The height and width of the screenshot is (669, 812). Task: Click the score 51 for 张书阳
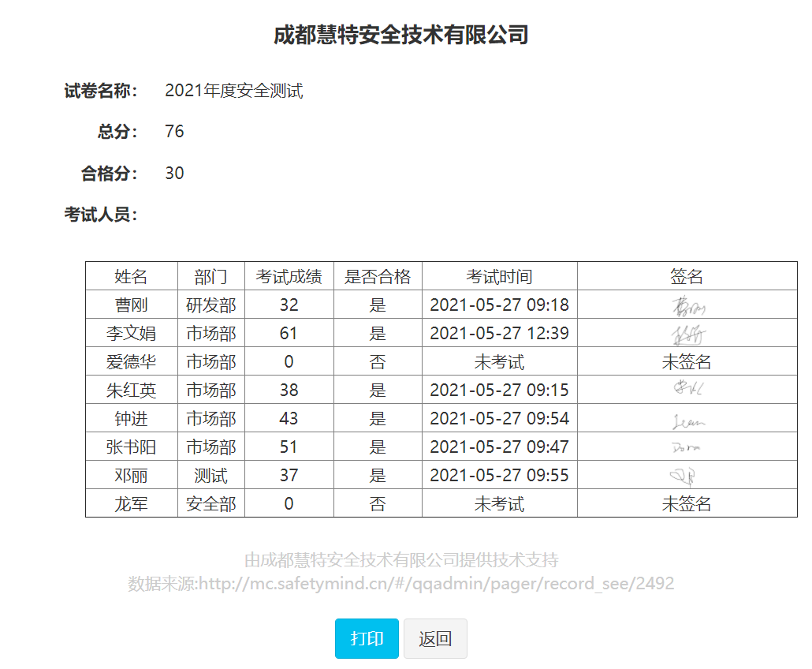(x=289, y=447)
